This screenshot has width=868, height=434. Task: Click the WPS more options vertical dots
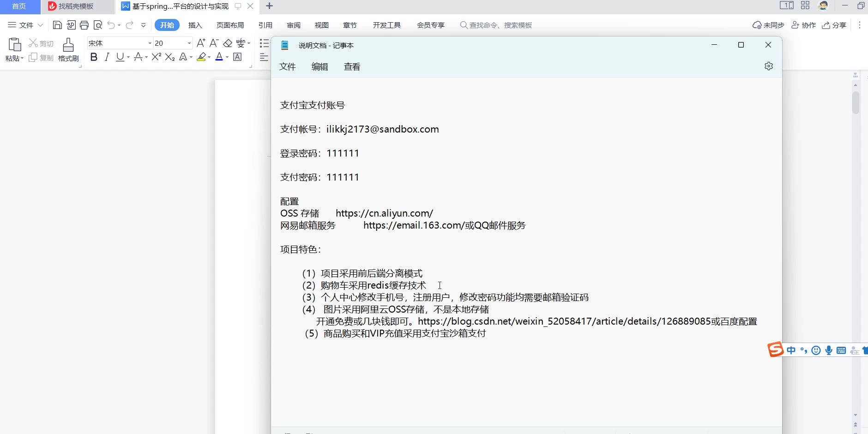pyautogui.click(x=860, y=25)
